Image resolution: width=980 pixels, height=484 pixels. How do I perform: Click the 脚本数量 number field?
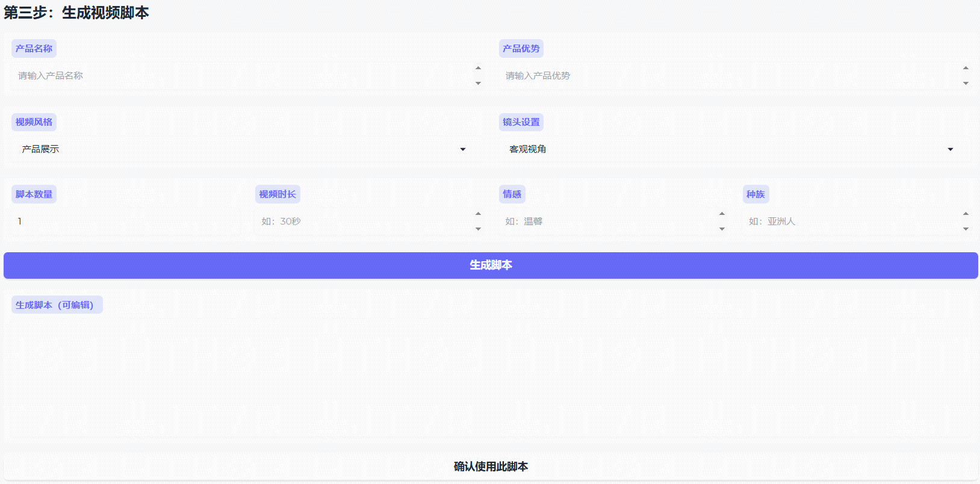tap(125, 222)
